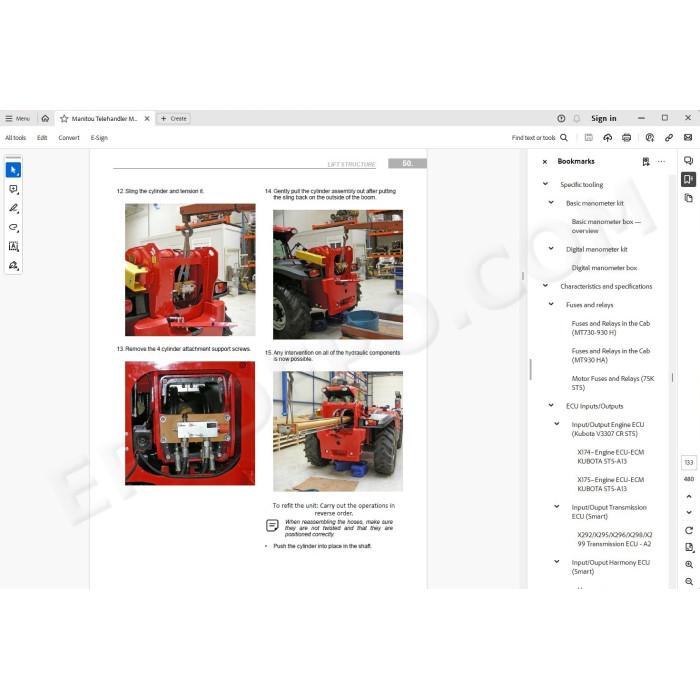
Task: Zoom in on the document
Action: tap(689, 565)
